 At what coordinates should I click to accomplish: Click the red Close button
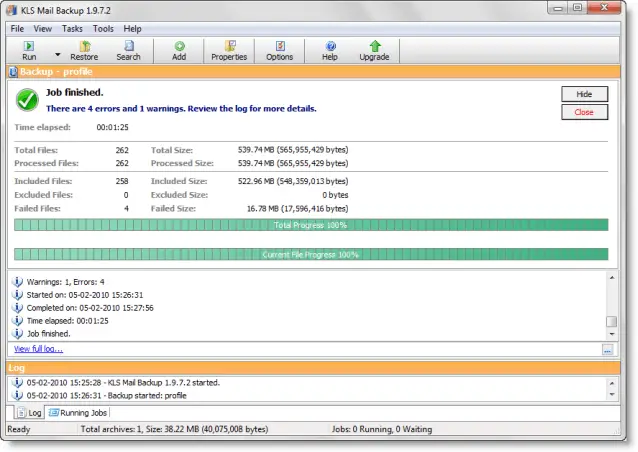[x=584, y=112]
